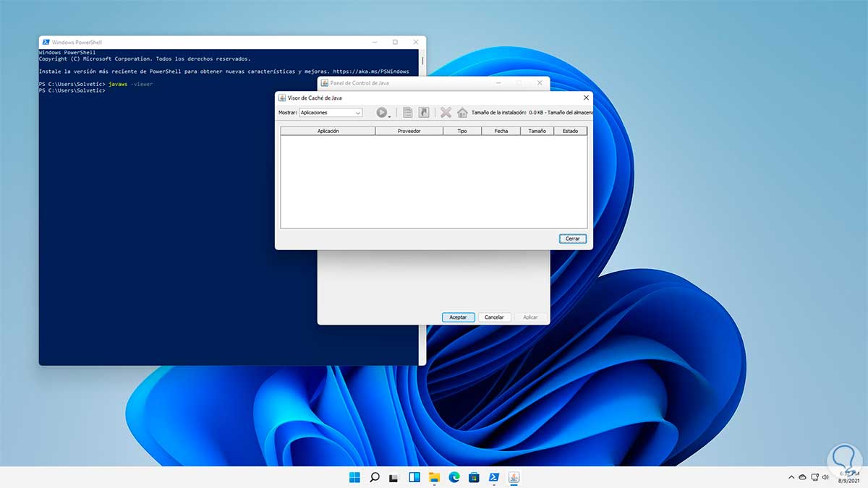Open Microsoft Store from the taskbar
The image size is (868, 488).
pos(474,477)
